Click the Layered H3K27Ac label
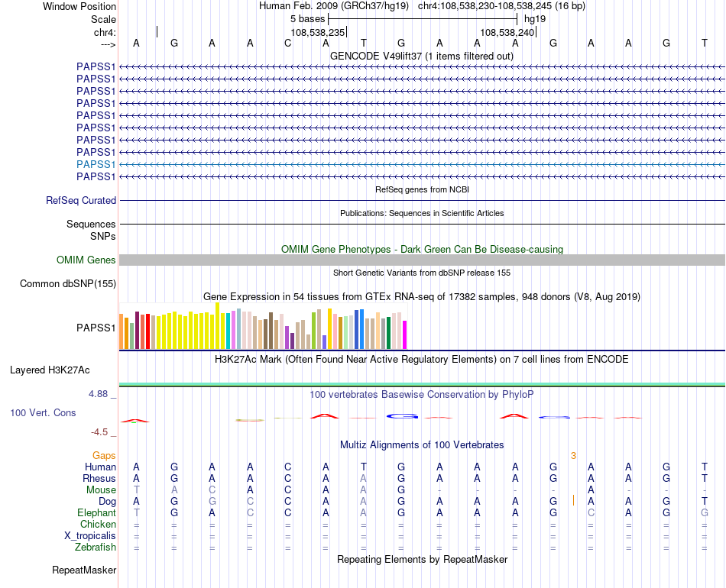This screenshot has height=588, width=726. coord(50,370)
